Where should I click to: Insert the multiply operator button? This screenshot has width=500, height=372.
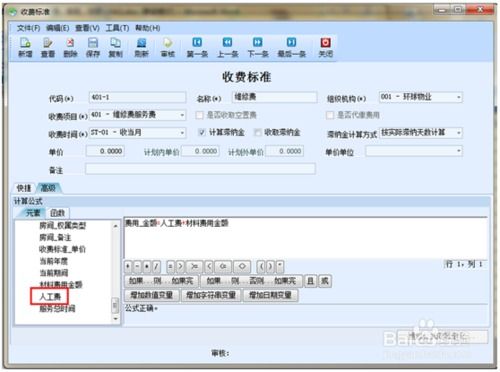pyautogui.click(x=146, y=266)
